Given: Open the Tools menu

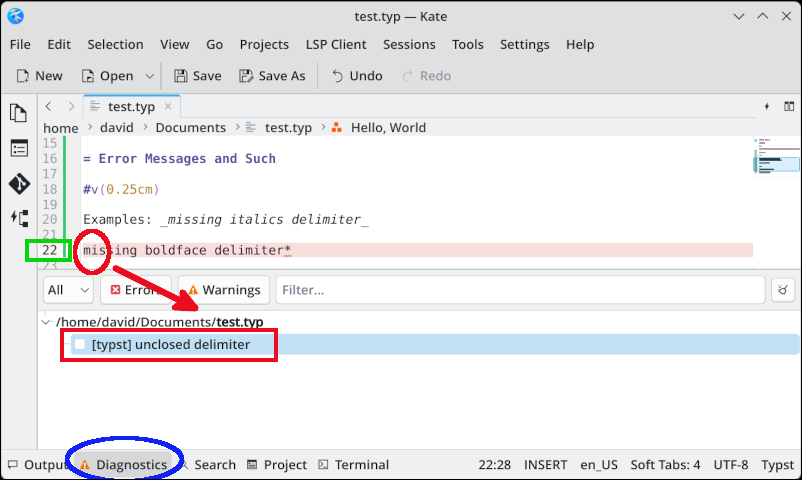Looking at the screenshot, I should tap(467, 45).
